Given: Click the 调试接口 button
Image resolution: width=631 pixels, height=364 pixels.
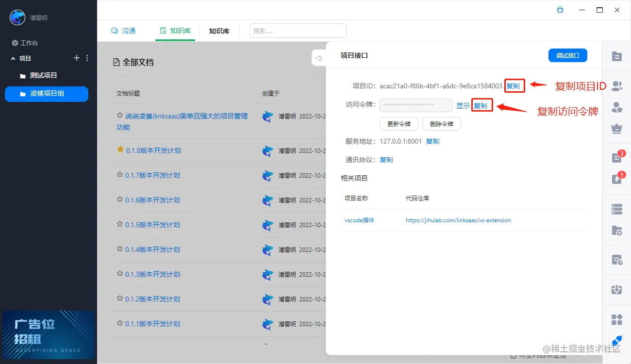Looking at the screenshot, I should click(x=568, y=55).
